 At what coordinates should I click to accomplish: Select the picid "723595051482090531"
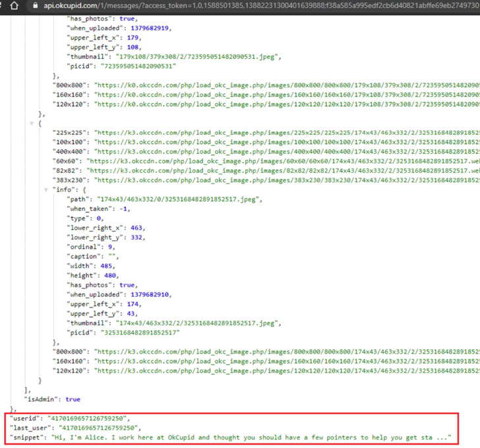tap(138, 66)
